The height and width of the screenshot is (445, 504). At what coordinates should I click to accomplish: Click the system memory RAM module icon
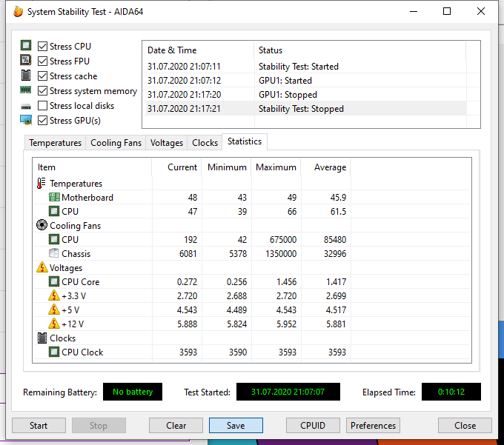coord(26,90)
